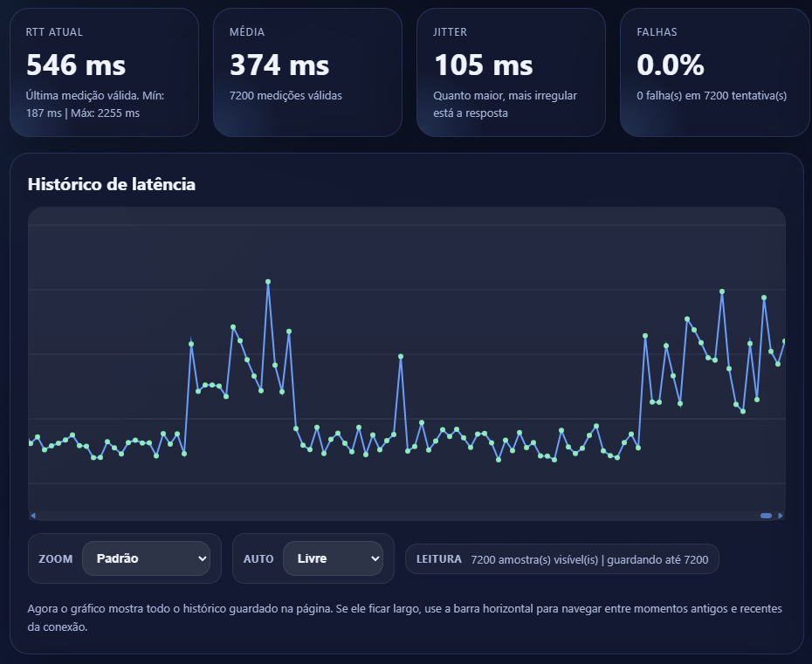Screen dimensions: 812x664
Task: Open the Auto dropdown set to Livre
Action: pos(332,558)
